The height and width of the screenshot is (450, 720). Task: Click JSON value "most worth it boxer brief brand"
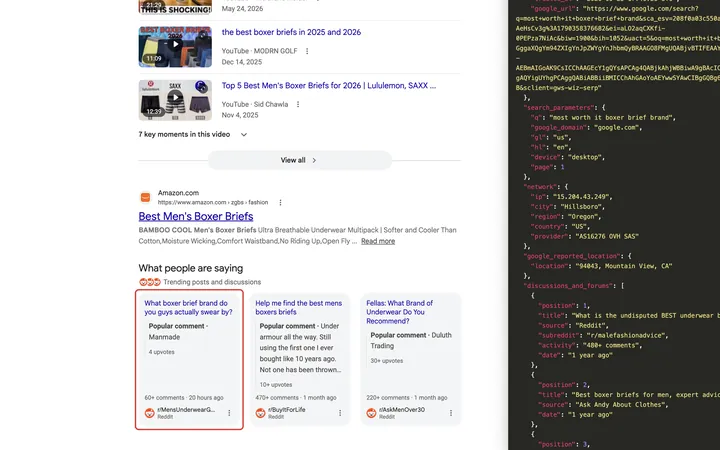tap(612, 118)
